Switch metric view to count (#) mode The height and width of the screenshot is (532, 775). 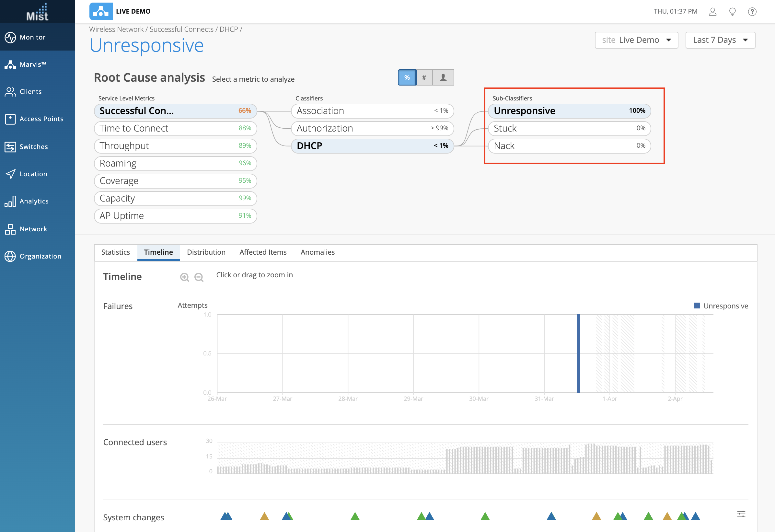pos(424,77)
